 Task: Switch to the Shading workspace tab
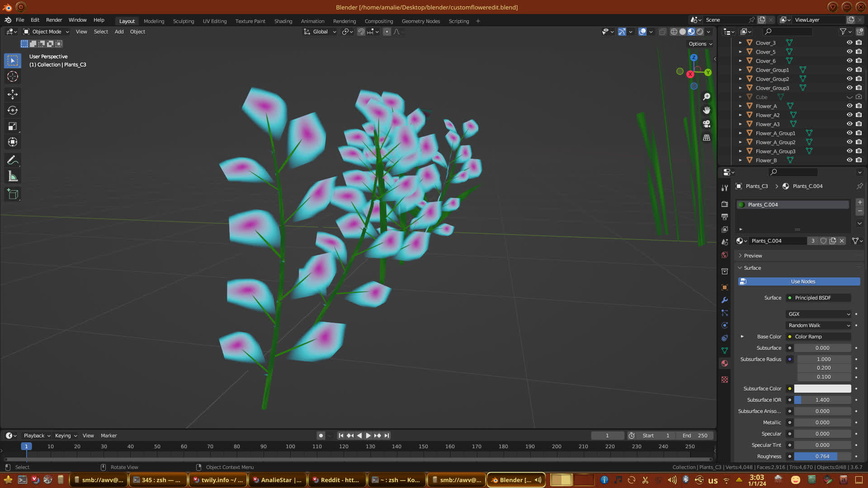click(283, 21)
